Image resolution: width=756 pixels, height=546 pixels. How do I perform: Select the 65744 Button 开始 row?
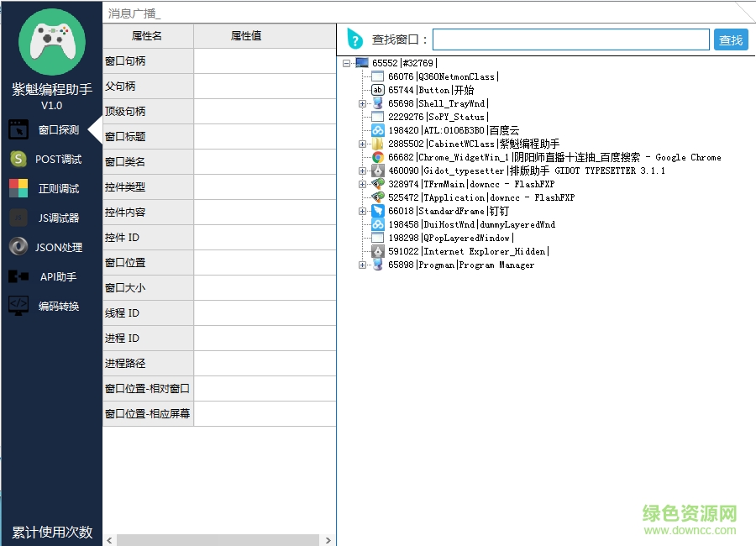point(431,90)
